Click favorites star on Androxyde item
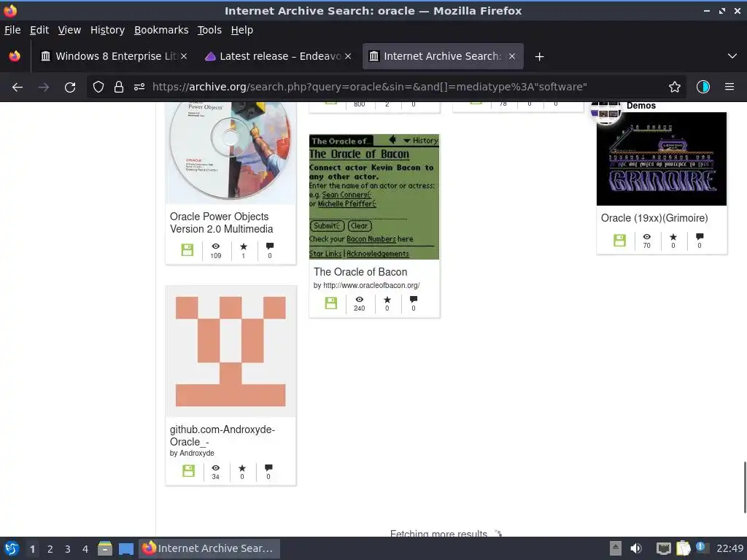Screen dimensions: 747x560 (242, 468)
